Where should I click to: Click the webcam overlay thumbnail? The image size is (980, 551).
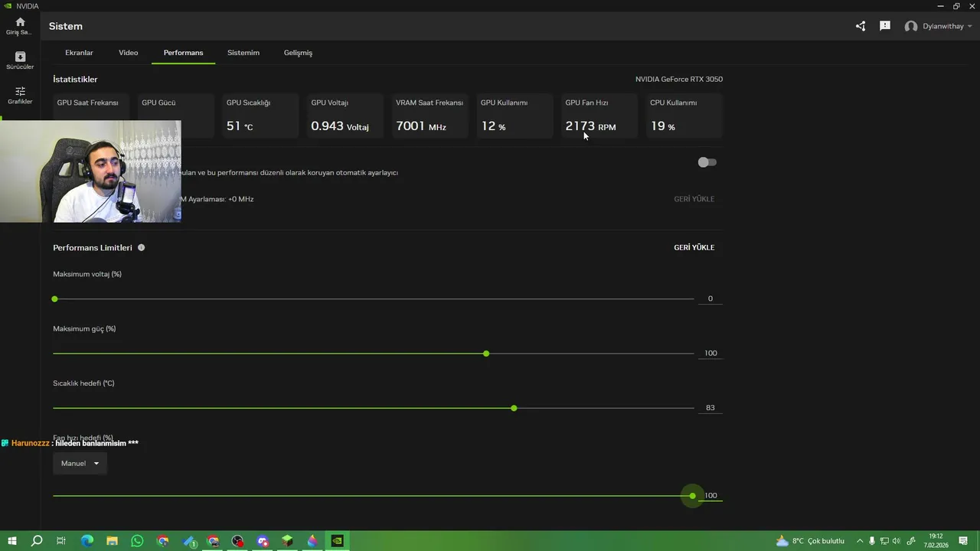90,171
